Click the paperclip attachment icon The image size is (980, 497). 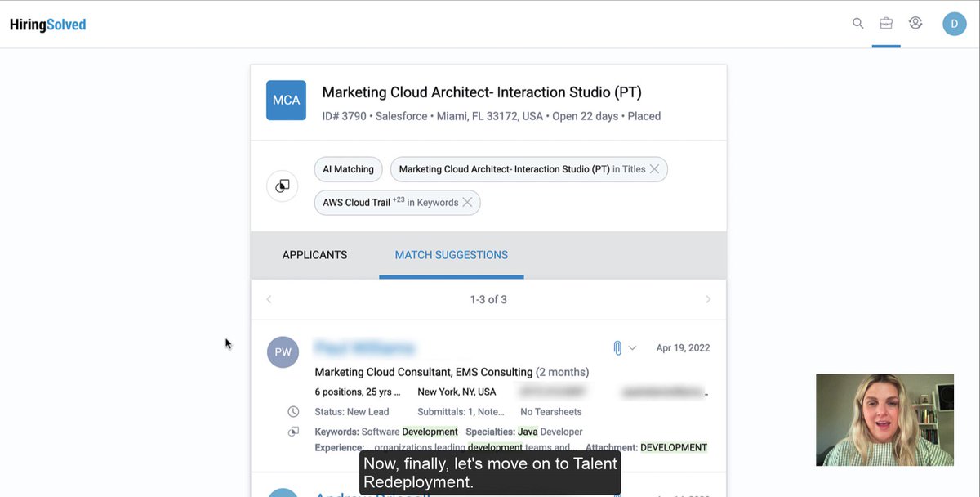617,348
